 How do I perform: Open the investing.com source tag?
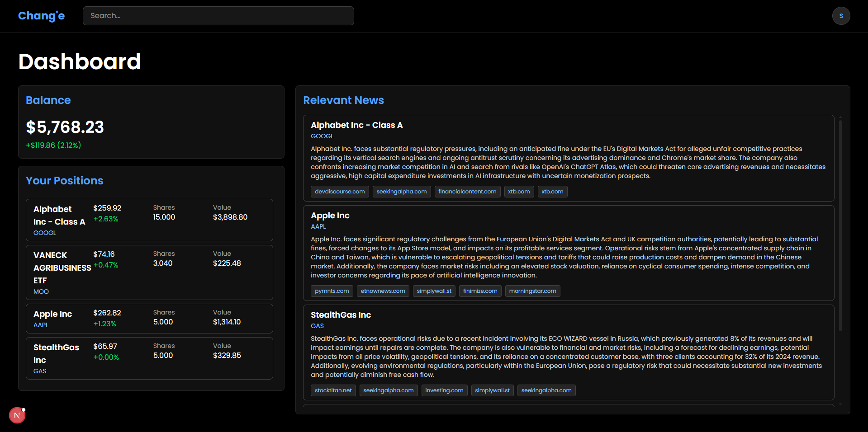(444, 390)
